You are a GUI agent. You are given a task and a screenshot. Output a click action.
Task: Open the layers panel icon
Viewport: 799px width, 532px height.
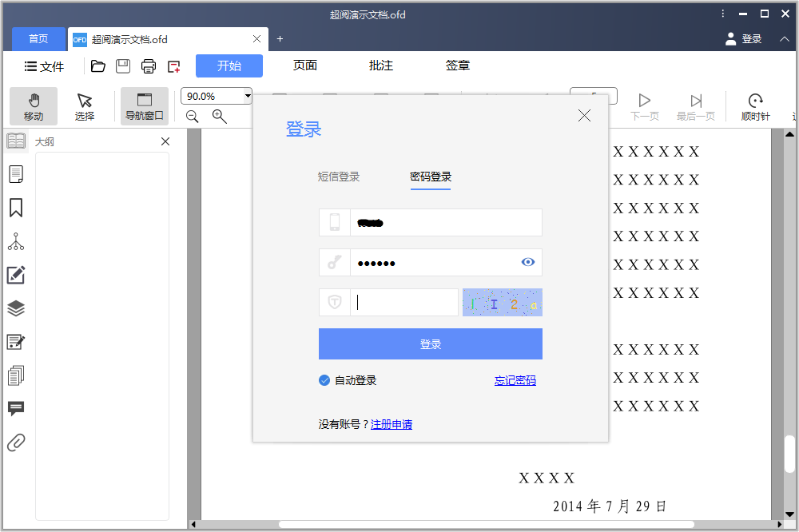tap(16, 308)
